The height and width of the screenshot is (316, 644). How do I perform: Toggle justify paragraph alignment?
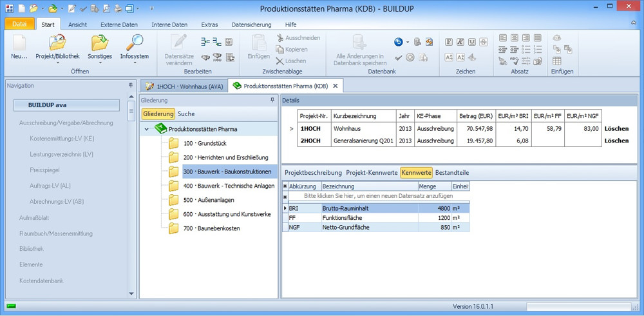[x=538, y=38]
